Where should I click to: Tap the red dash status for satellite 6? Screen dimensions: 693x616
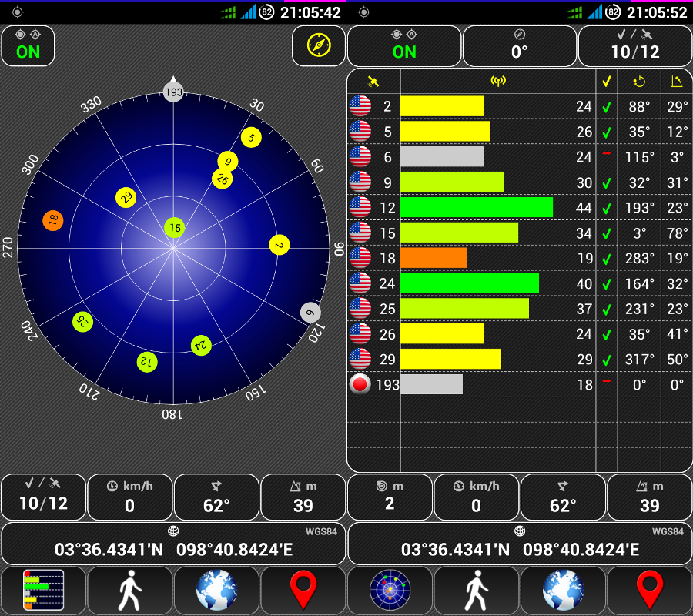(x=607, y=157)
